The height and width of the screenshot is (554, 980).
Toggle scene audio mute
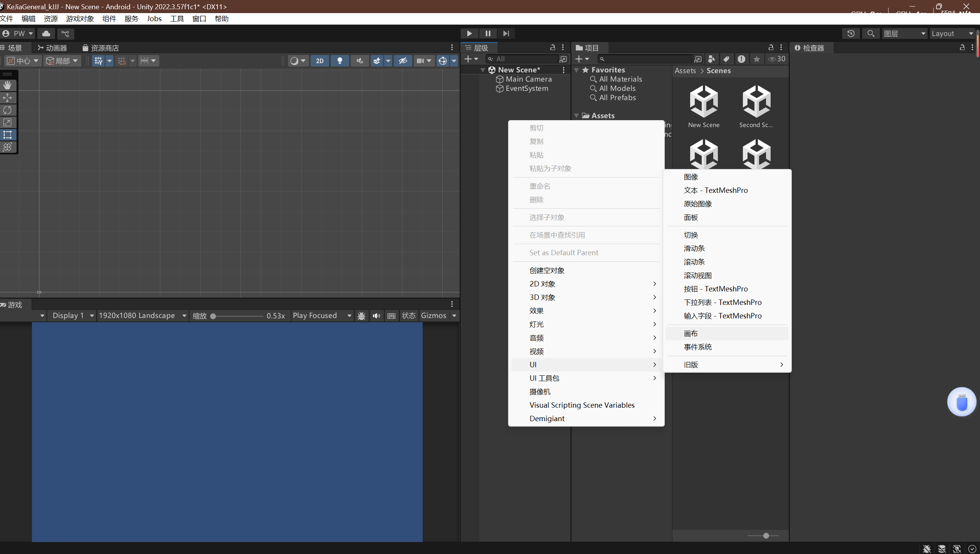pyautogui.click(x=360, y=61)
